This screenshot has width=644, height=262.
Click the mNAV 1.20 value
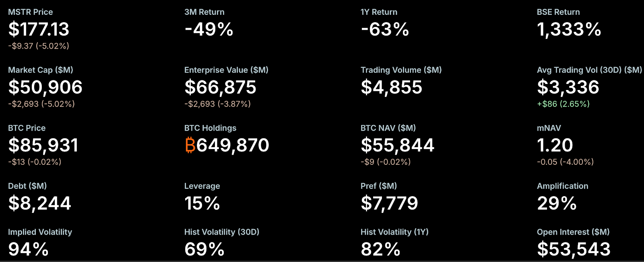[555, 145]
